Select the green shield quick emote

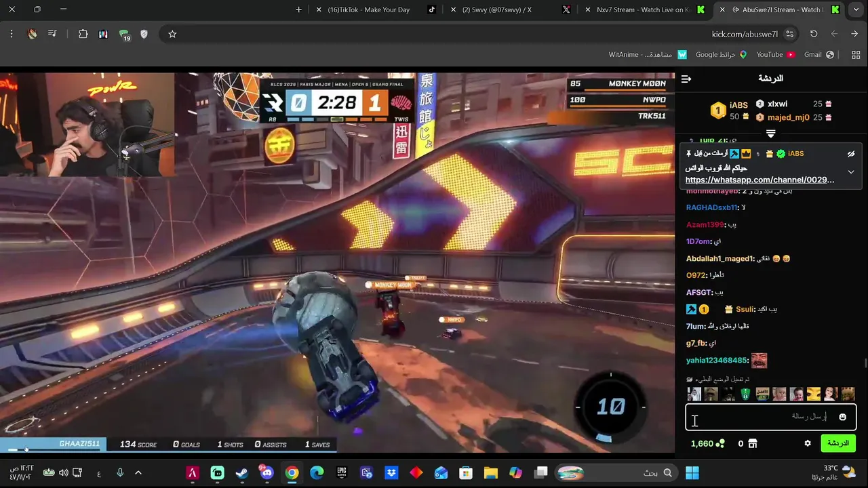[x=745, y=394]
